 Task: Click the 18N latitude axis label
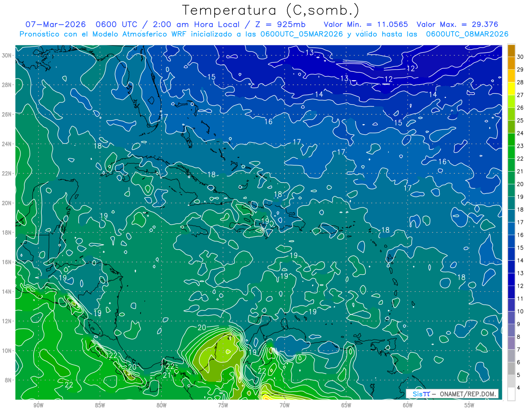[7, 232]
